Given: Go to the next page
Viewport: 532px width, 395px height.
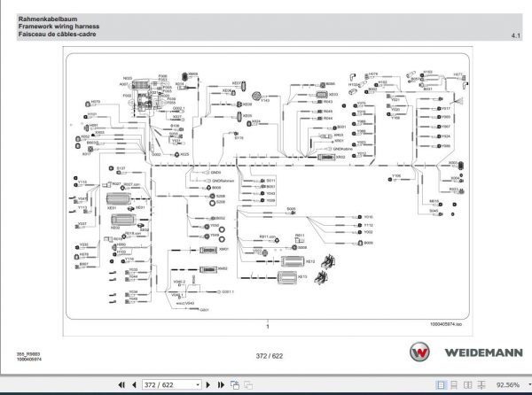Looking at the screenshot, I should click(x=208, y=385).
